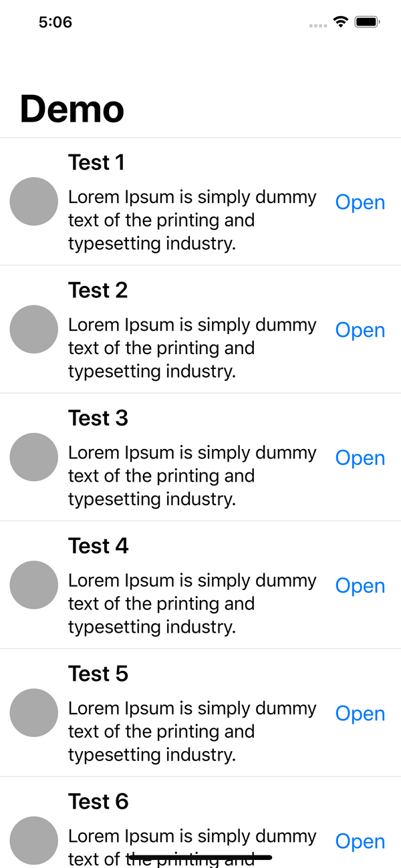
Task: Select the Test 1 title
Action: [96, 162]
